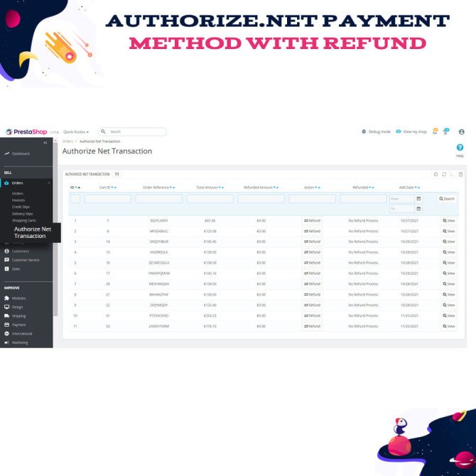Click the Order Reference filter field
This screenshot has width=476, height=476.
click(x=158, y=199)
